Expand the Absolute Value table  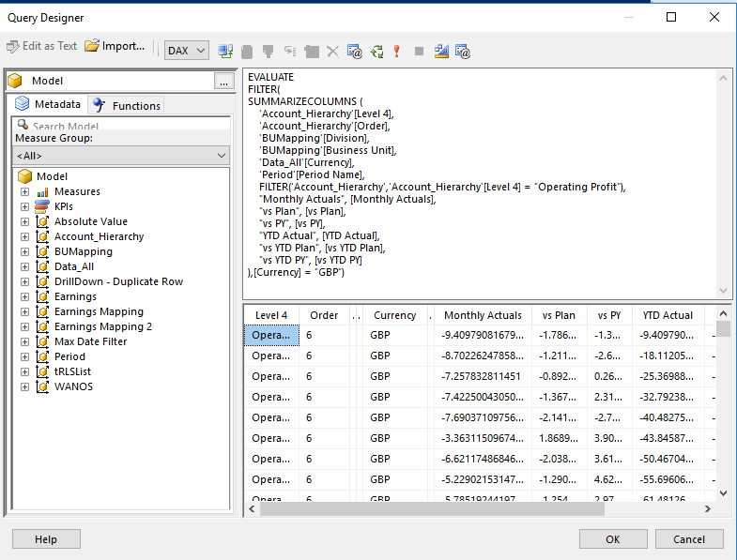click(x=25, y=221)
